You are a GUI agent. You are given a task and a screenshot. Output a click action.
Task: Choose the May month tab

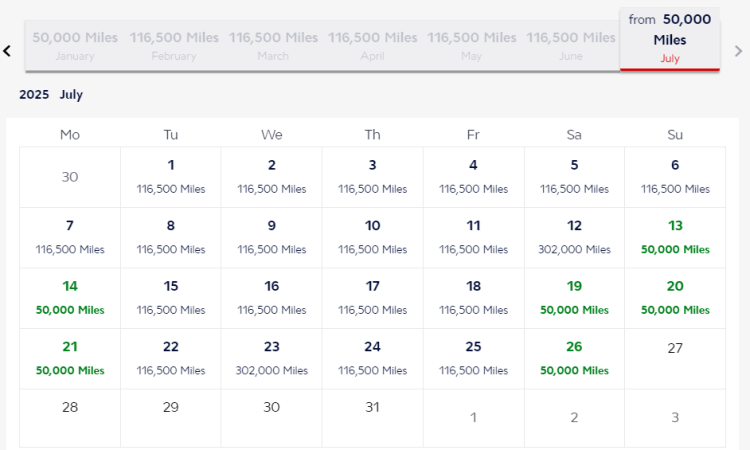click(472, 46)
